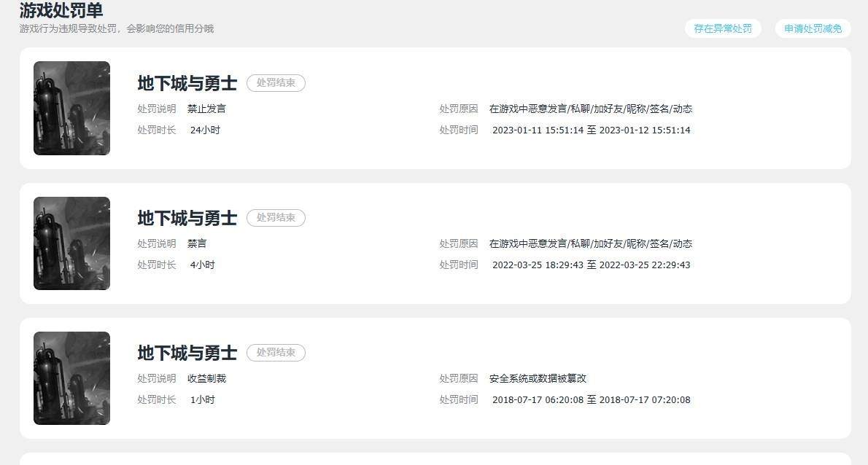This screenshot has width=868, height=465.
Task: Click the 游戏处罚单 page heading
Action: tap(61, 10)
